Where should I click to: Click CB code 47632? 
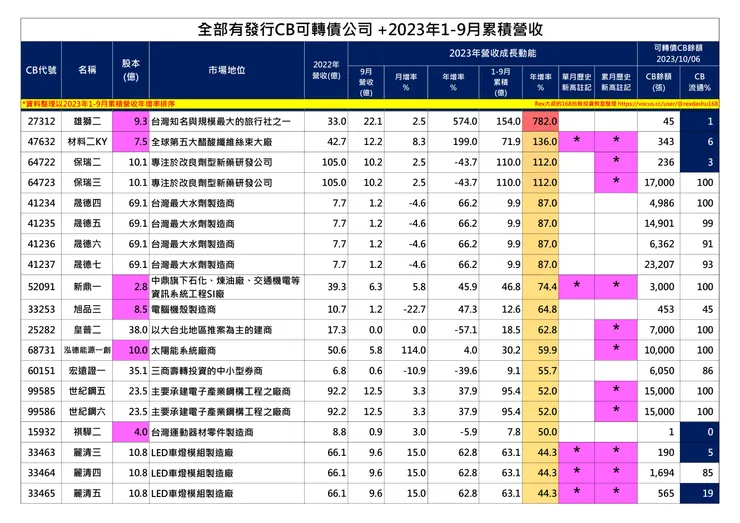(41, 142)
